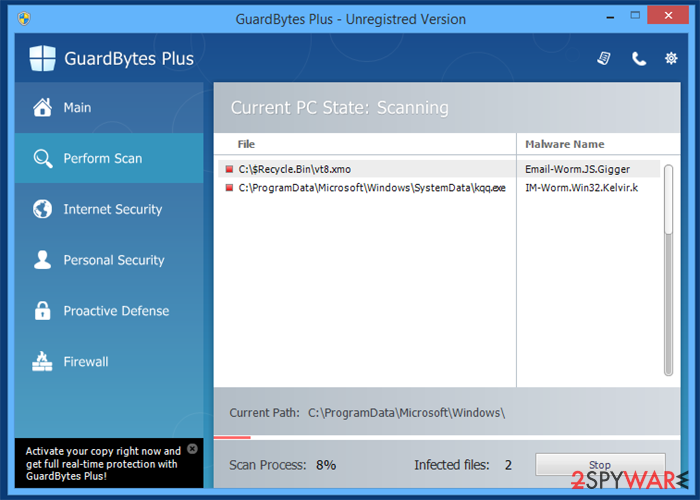The height and width of the screenshot is (500, 700).
Task: Click the globe icon for Internet Security
Action: [x=42, y=209]
